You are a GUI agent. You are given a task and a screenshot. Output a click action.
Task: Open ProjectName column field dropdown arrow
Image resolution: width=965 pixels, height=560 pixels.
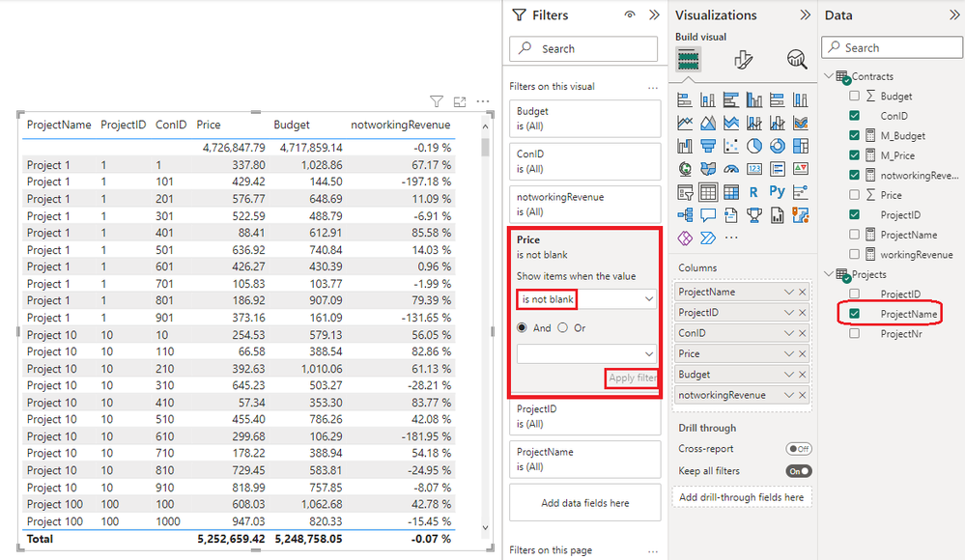click(x=789, y=292)
